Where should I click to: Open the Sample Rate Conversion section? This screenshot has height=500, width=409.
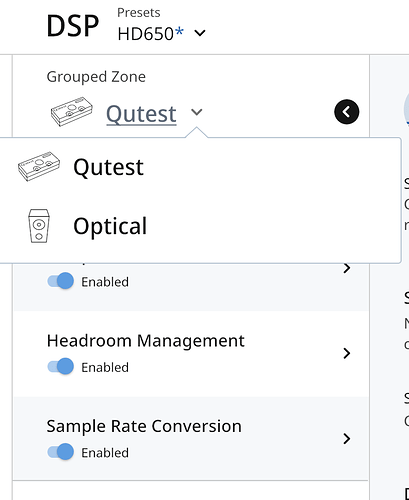pos(191,439)
